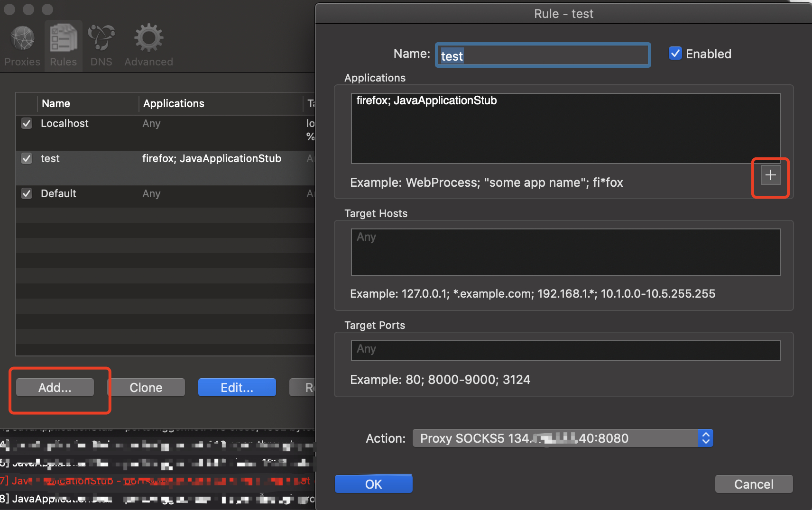Click the Name text field

coord(543,55)
